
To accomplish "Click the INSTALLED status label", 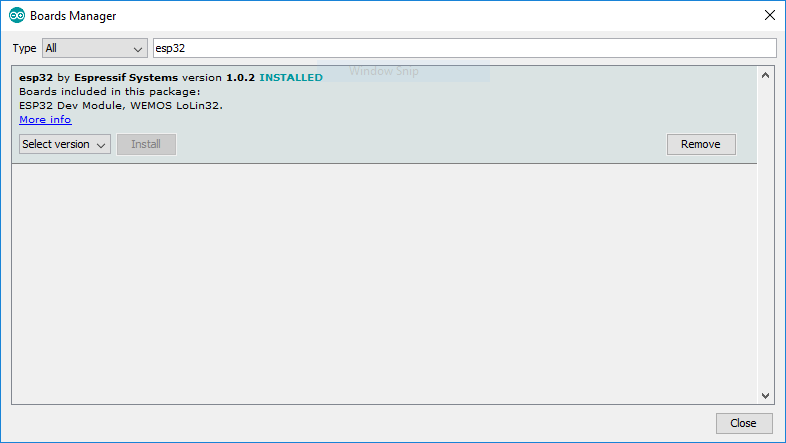I will click(291, 78).
